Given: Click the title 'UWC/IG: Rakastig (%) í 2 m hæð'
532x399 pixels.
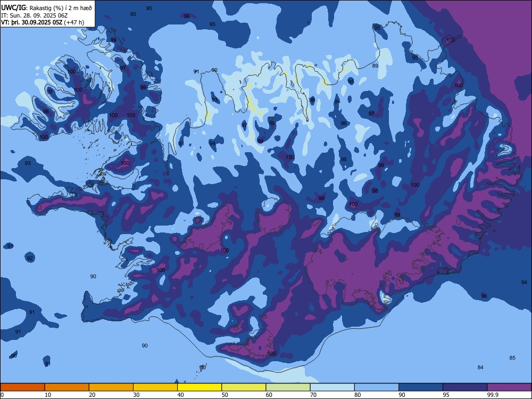Looking at the screenshot, I should click(46, 8).
